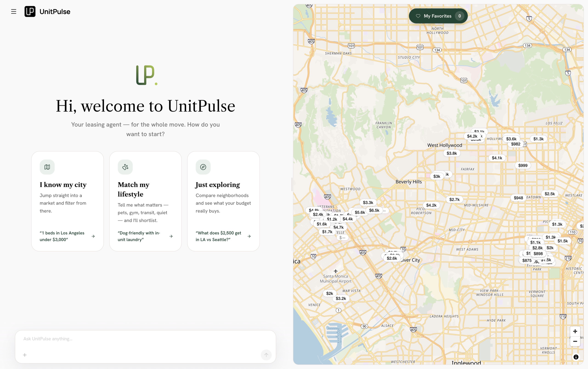Click the $4.7k map price marker
Viewport: 588px width, 369px height.
tap(338, 227)
